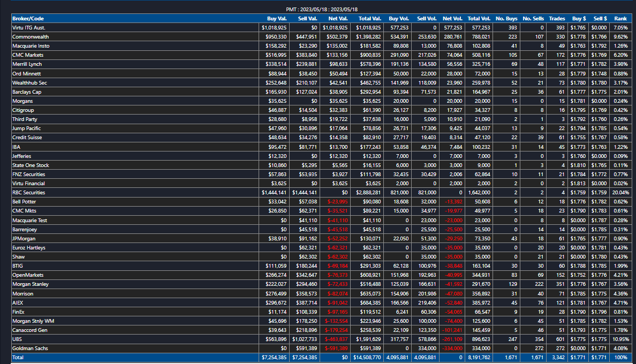Click the Sell Vol. column header
Screen dimensions: 636x364
tap(427, 19)
